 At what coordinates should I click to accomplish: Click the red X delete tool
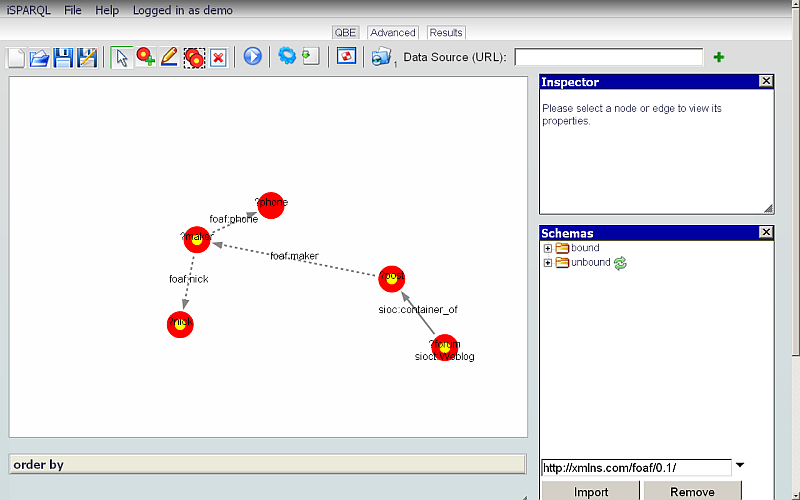point(218,57)
